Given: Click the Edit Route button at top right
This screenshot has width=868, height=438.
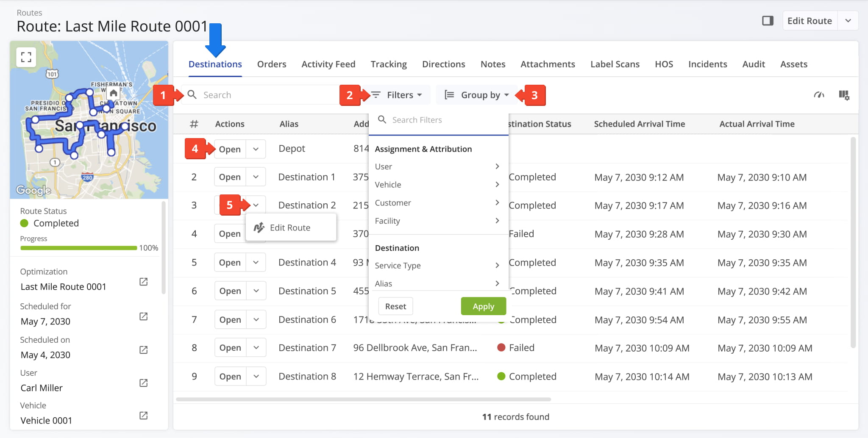Looking at the screenshot, I should (x=810, y=21).
